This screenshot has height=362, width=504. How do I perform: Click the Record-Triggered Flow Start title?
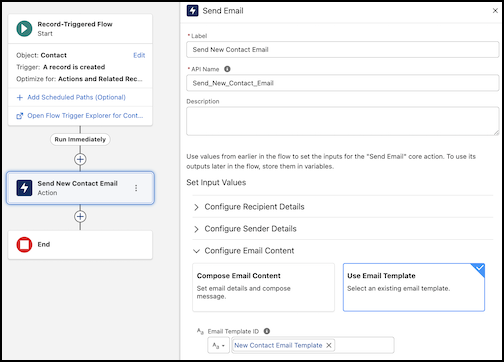[x=75, y=24]
